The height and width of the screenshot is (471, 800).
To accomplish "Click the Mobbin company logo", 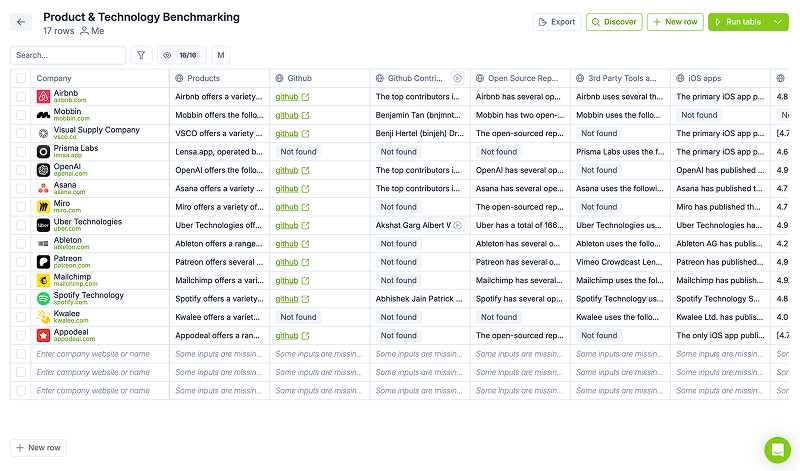I will pyautogui.click(x=43, y=115).
